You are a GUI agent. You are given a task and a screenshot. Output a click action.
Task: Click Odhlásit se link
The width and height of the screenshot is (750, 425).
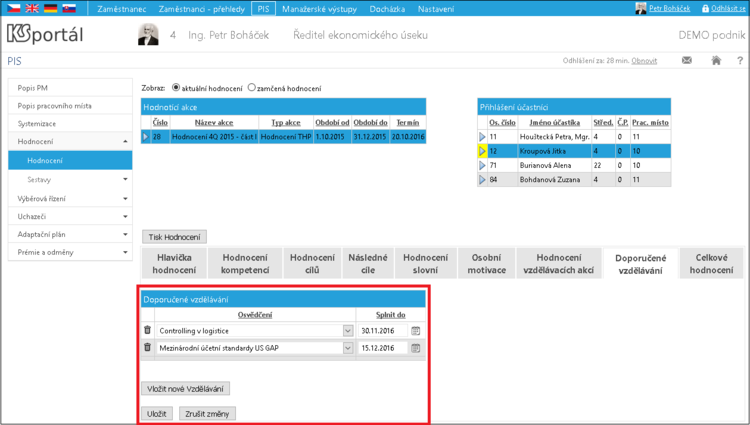728,8
